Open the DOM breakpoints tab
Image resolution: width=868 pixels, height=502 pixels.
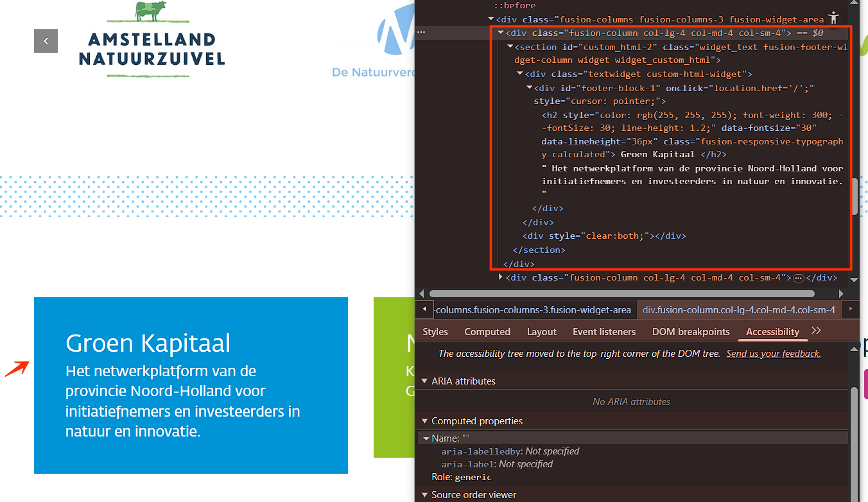point(690,332)
